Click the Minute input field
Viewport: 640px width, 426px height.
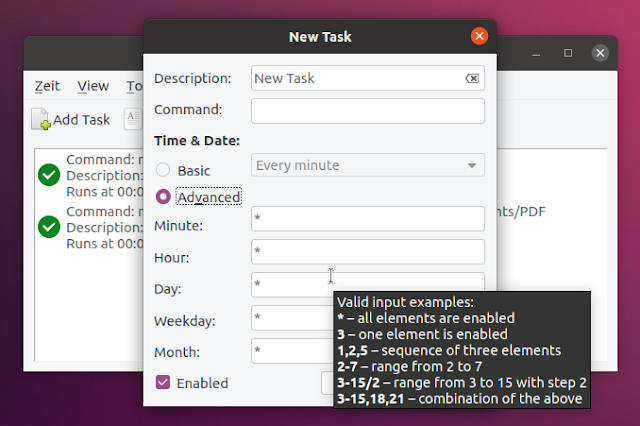point(367,219)
